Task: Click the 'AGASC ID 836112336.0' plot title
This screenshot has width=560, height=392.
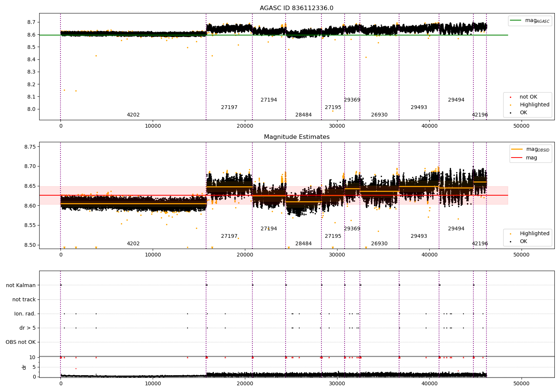Action: click(x=296, y=8)
